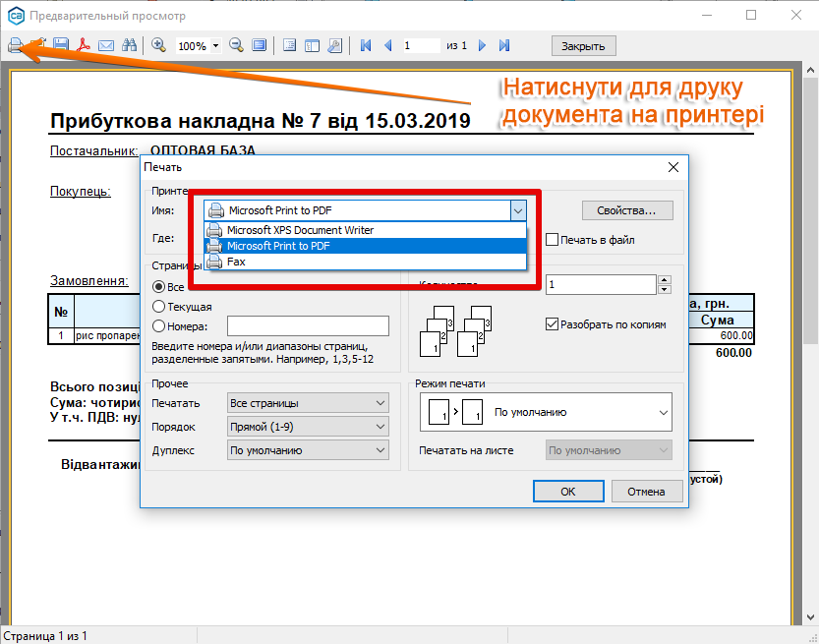The image size is (819, 644).
Task: Open printer Свойства... button
Action: click(x=627, y=210)
